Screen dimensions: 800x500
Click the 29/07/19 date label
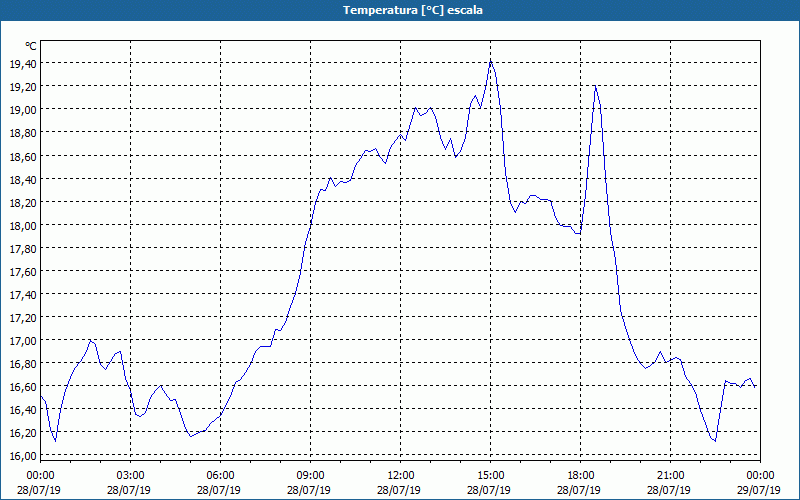point(759,490)
